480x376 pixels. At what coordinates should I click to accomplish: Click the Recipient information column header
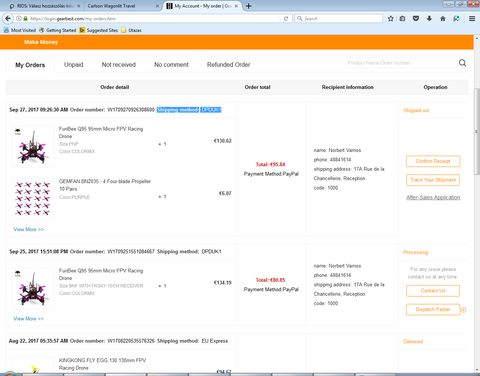point(348,87)
